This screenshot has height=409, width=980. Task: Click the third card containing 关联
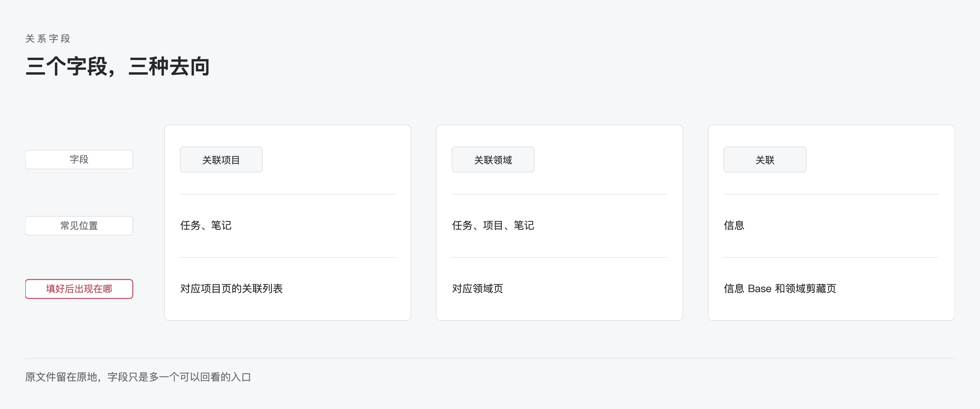click(831, 223)
